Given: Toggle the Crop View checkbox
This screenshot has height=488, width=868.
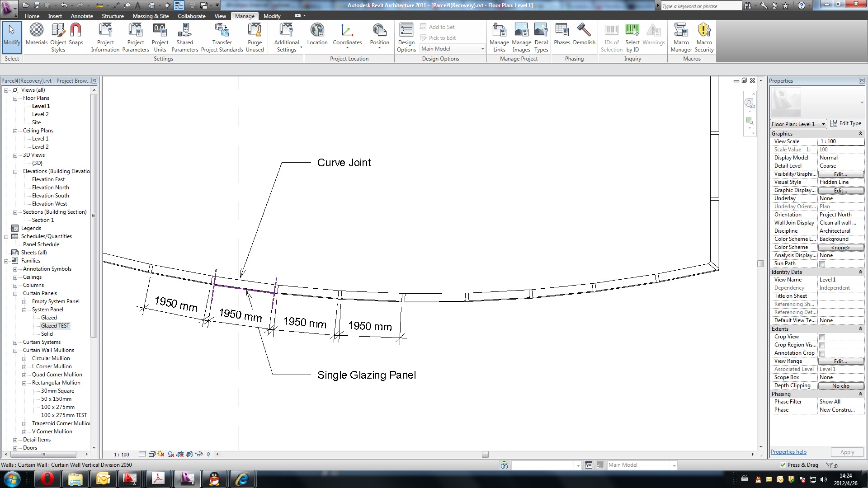Looking at the screenshot, I should [x=822, y=337].
